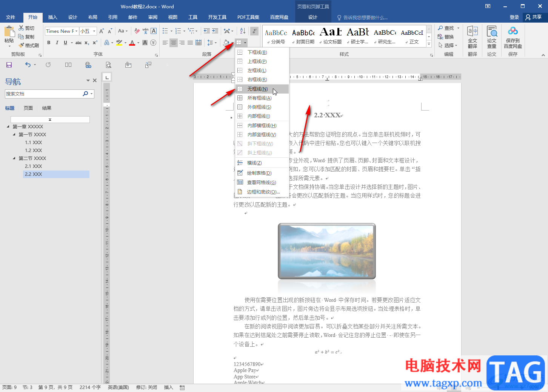The image size is (548, 392).
Task: Click the 搜索文档 search input field
Action: click(x=44, y=94)
